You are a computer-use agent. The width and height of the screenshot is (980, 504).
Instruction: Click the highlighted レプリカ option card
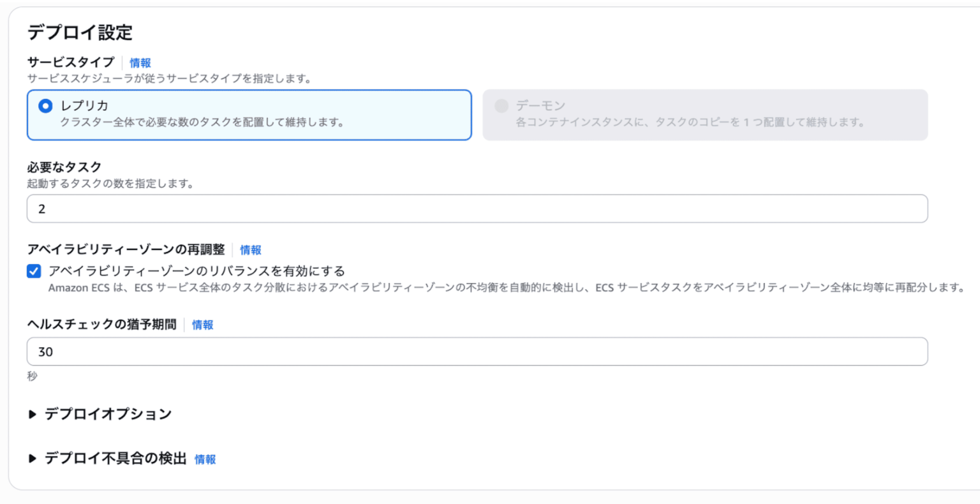pos(249,115)
